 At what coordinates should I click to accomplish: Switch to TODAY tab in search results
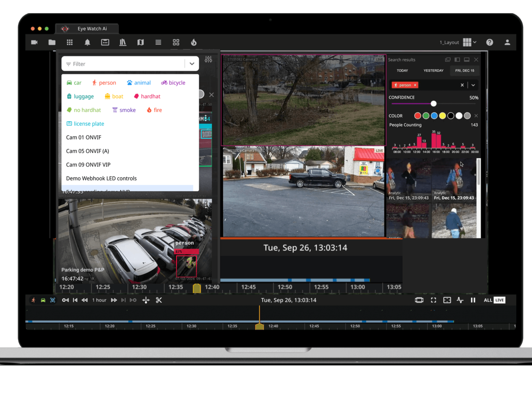coord(402,70)
